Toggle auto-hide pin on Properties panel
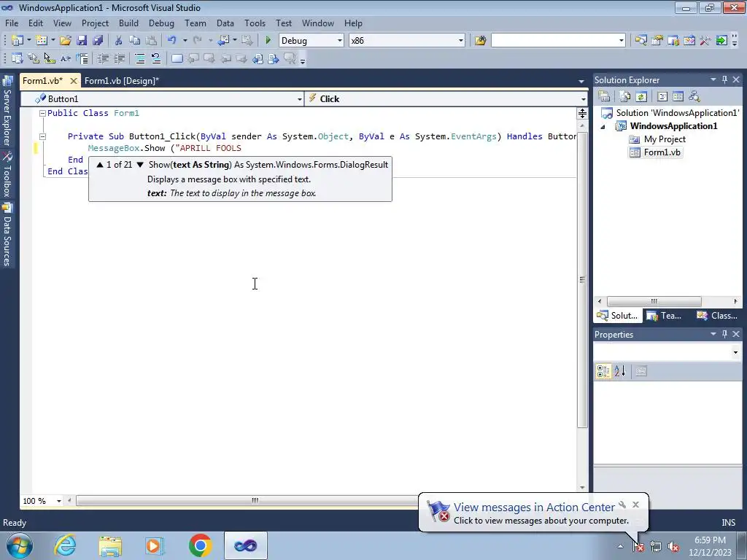747x560 pixels. point(724,334)
